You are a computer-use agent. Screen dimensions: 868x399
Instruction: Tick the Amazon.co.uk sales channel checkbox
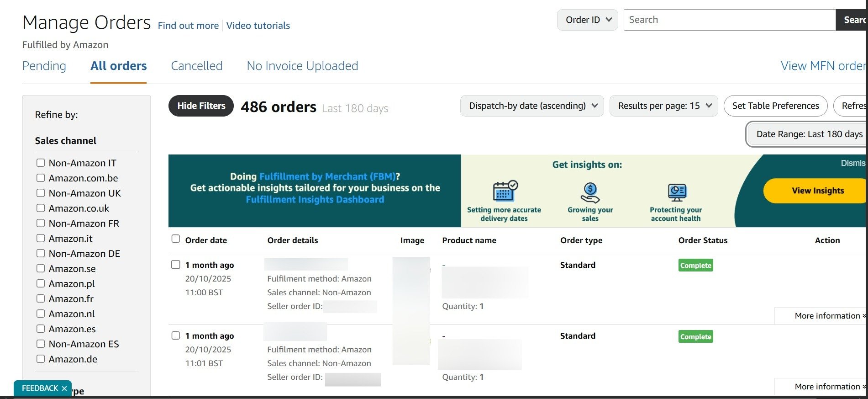click(41, 208)
